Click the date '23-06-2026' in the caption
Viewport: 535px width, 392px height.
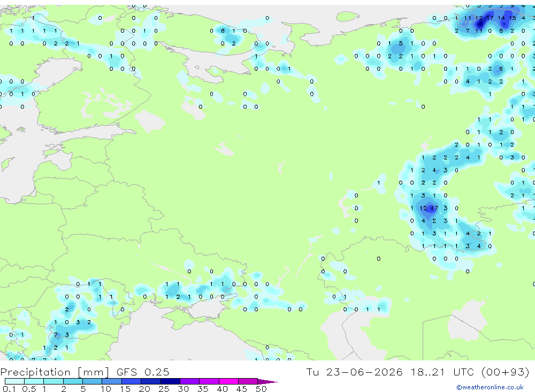pyautogui.click(x=364, y=372)
